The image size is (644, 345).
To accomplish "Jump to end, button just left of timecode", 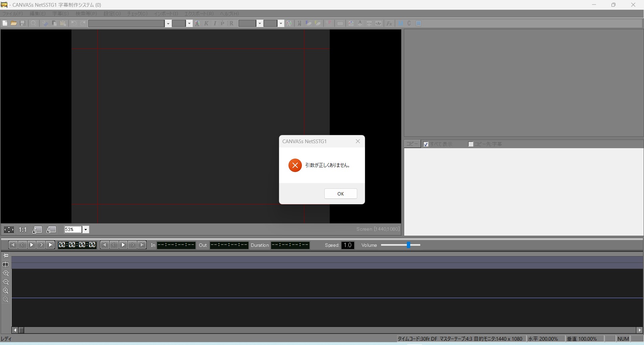I will point(50,245).
